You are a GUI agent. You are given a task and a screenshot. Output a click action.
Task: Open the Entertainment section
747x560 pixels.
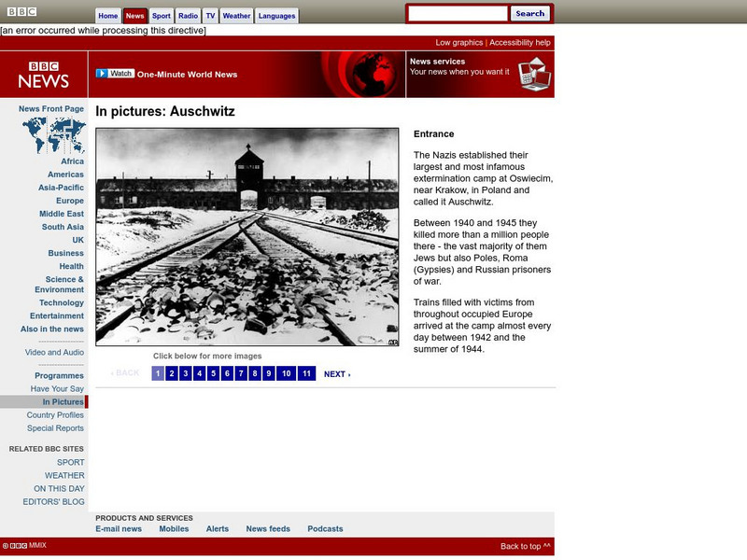tap(57, 315)
